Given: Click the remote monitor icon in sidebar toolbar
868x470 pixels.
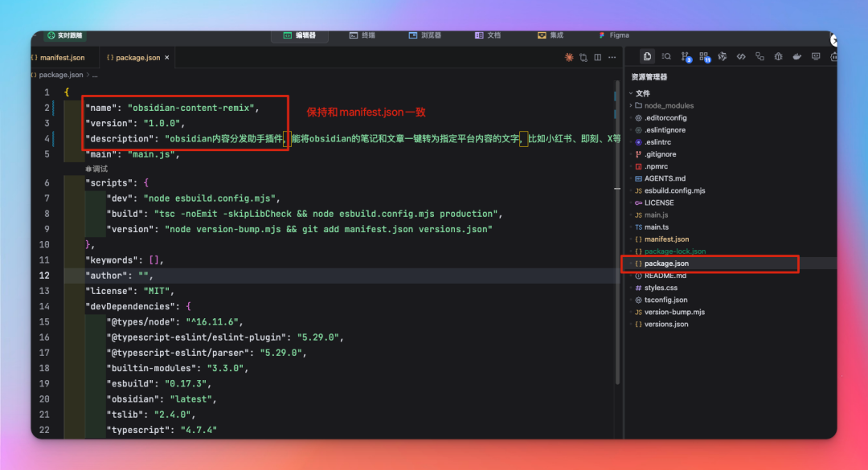Looking at the screenshot, I should coord(816,56).
